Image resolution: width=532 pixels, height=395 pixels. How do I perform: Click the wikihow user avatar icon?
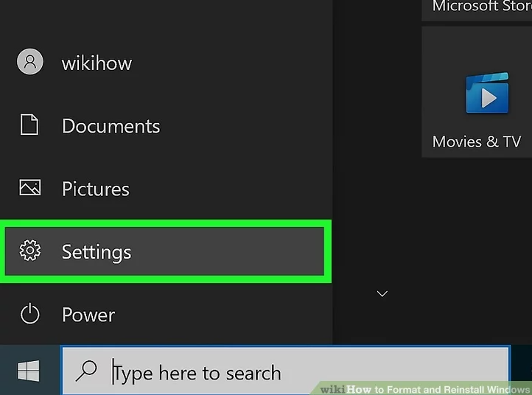29,63
